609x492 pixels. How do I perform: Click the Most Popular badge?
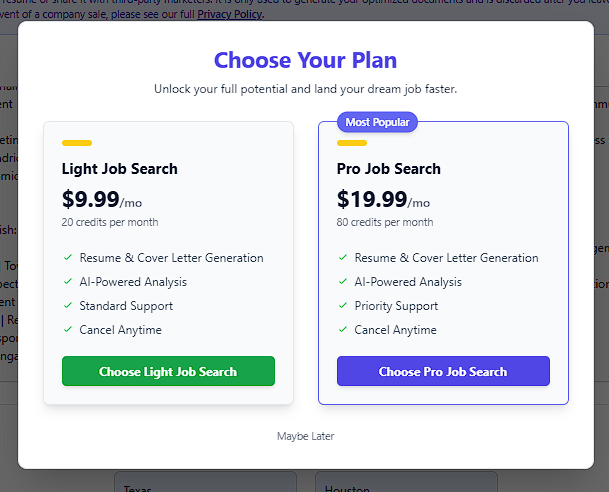[x=377, y=122]
